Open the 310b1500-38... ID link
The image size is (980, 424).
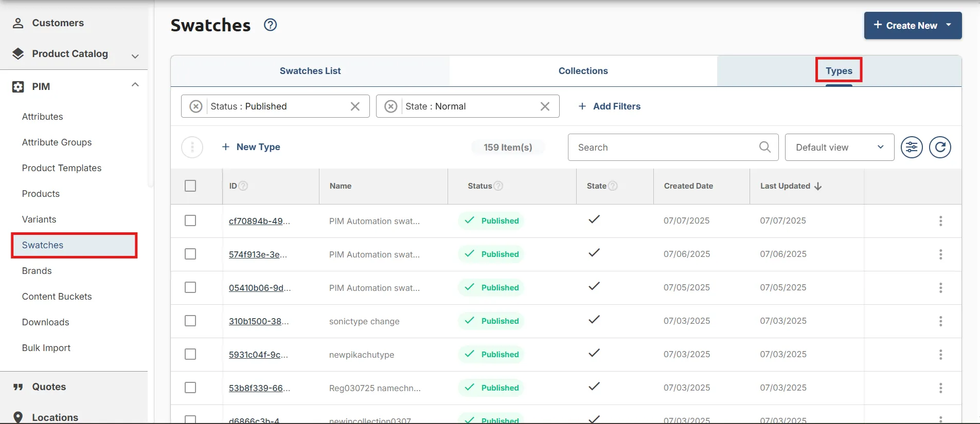(x=259, y=321)
